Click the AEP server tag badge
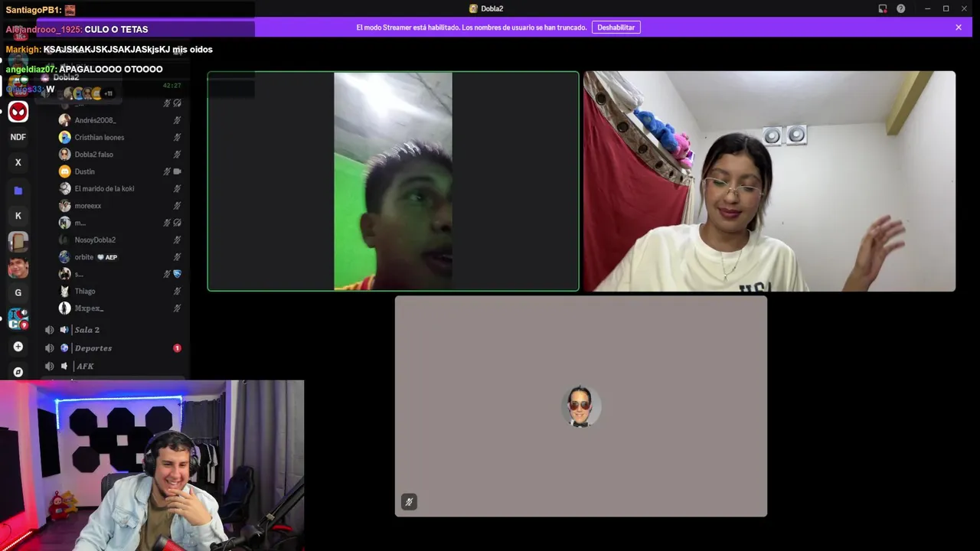The image size is (980, 551). (x=107, y=257)
